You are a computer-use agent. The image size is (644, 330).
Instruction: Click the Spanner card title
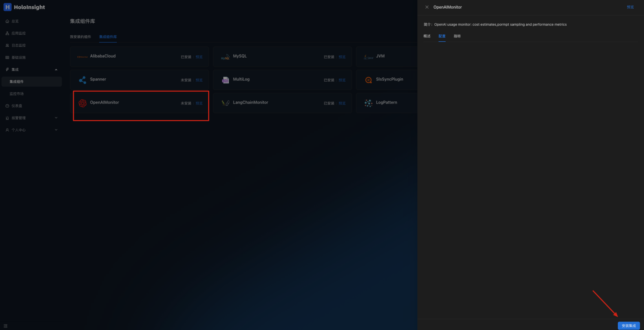click(98, 79)
